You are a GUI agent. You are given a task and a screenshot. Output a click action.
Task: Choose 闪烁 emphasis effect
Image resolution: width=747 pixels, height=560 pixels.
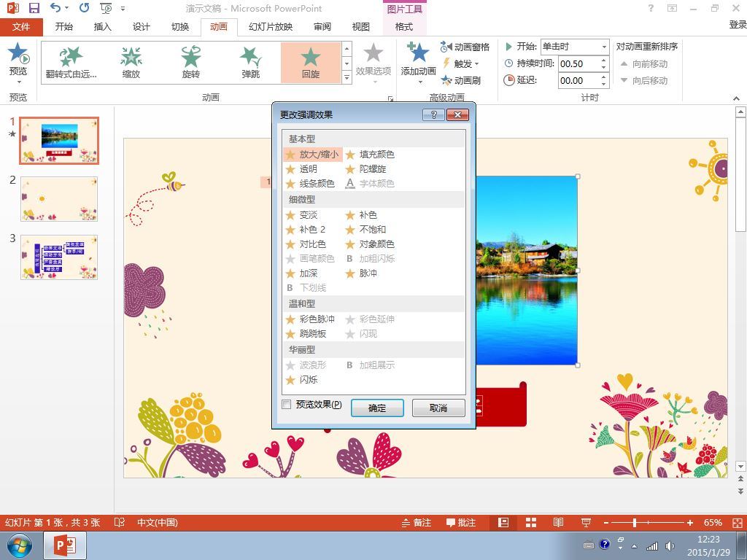pyautogui.click(x=301, y=379)
